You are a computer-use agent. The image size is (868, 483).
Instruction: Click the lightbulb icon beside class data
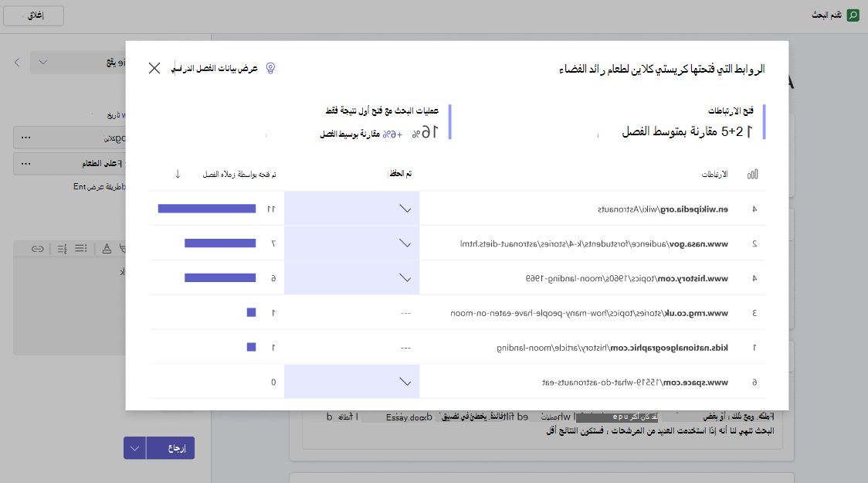[270, 68]
